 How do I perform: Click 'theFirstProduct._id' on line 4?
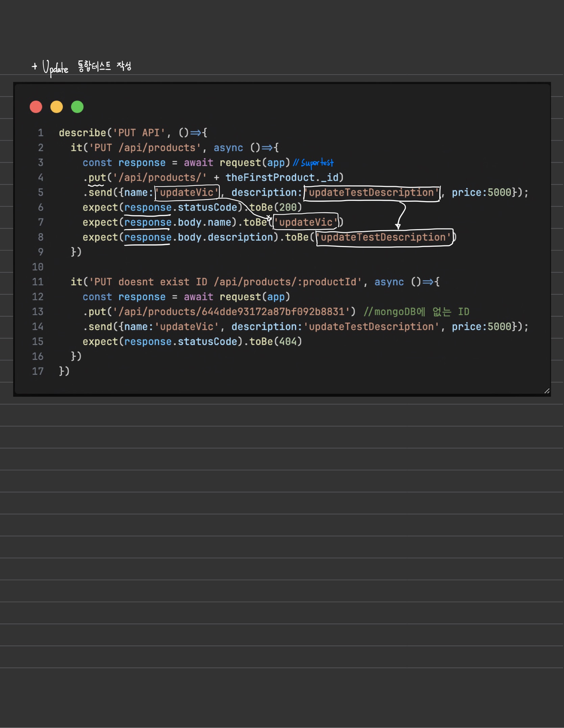coord(282,177)
